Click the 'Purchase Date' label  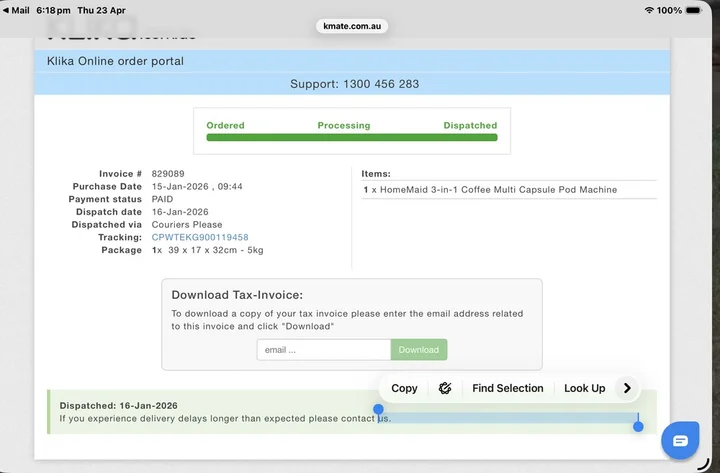pyautogui.click(x=107, y=186)
